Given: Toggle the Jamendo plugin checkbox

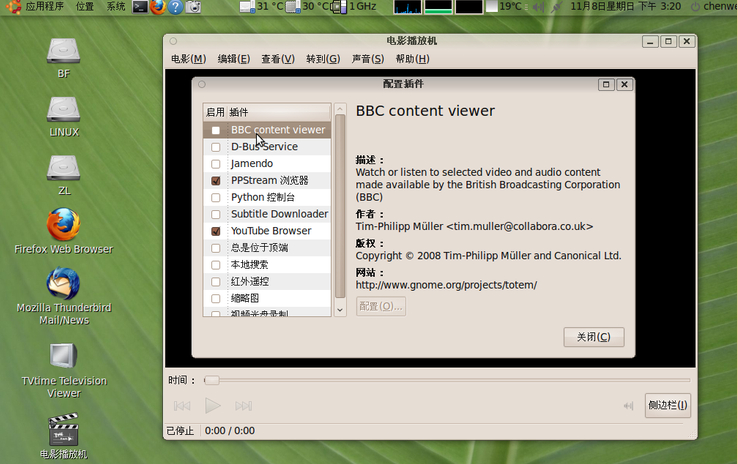Looking at the screenshot, I should (216, 164).
